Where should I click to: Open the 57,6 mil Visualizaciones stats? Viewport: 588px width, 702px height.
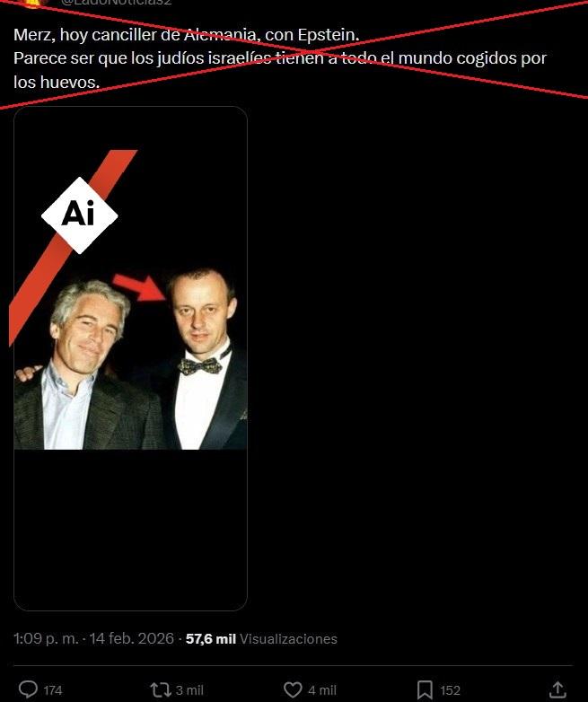(x=261, y=638)
